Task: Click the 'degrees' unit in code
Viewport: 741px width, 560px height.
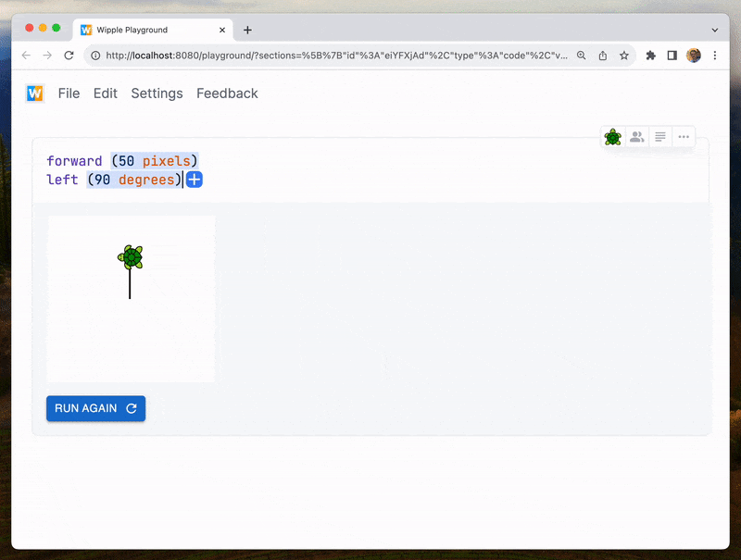Action: coord(146,180)
